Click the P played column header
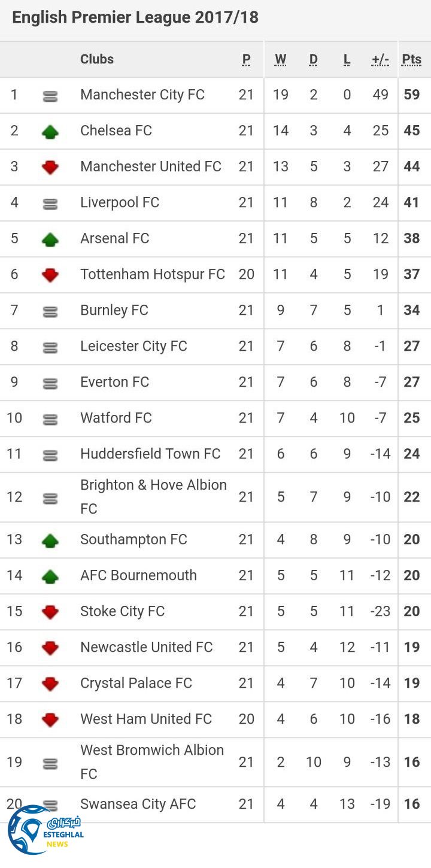Viewport: 431px width, 868px height. pyautogui.click(x=246, y=59)
